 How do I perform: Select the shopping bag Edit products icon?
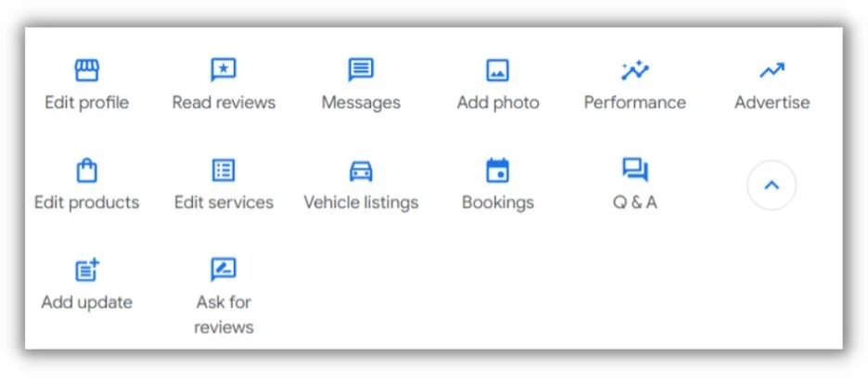[87, 171]
